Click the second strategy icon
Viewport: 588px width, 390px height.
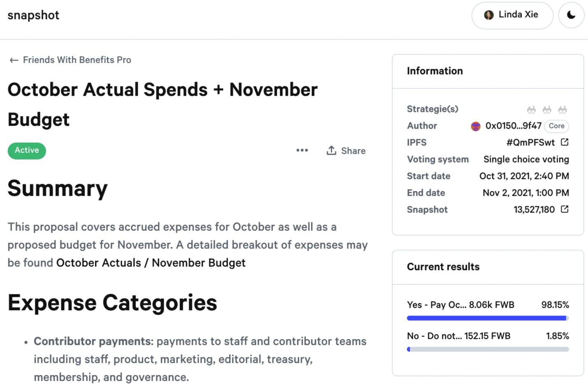[x=547, y=109]
